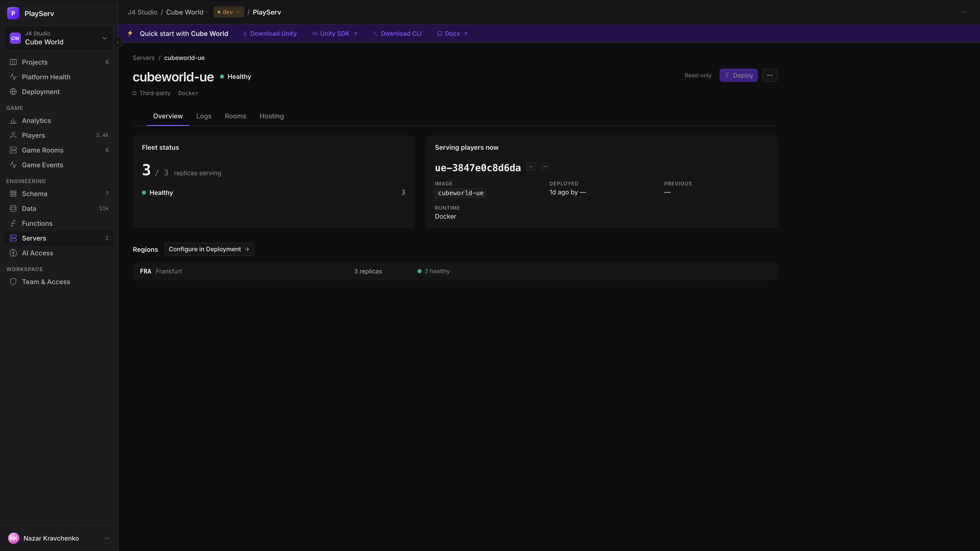Open the three-dot menu in top header
This screenshot has height=551, width=980.
pyautogui.click(x=964, y=12)
